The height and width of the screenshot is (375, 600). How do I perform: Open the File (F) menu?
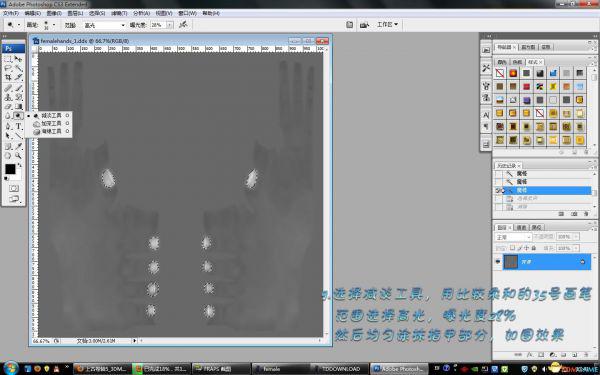click(x=11, y=13)
